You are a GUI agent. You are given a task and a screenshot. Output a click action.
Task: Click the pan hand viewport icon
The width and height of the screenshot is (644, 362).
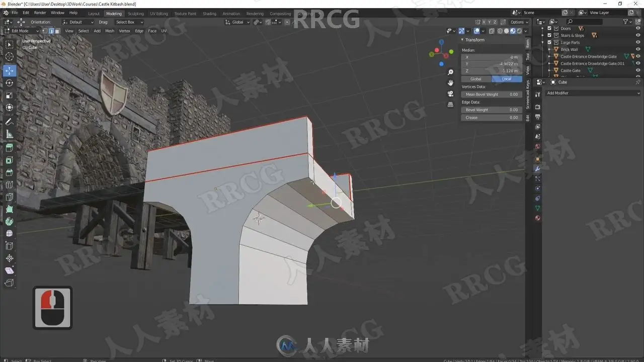(x=450, y=83)
